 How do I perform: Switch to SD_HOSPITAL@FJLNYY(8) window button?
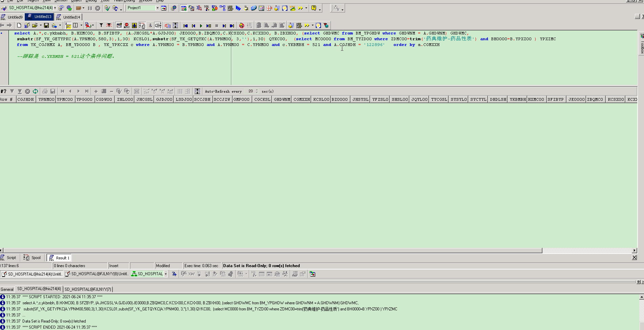pyautogui.click(x=96, y=274)
